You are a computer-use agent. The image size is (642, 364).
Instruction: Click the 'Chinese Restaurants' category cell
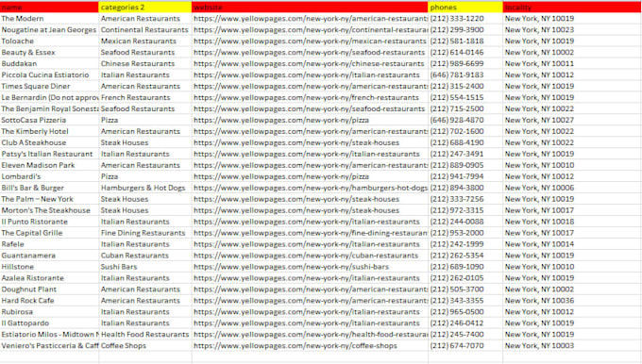(x=145, y=63)
